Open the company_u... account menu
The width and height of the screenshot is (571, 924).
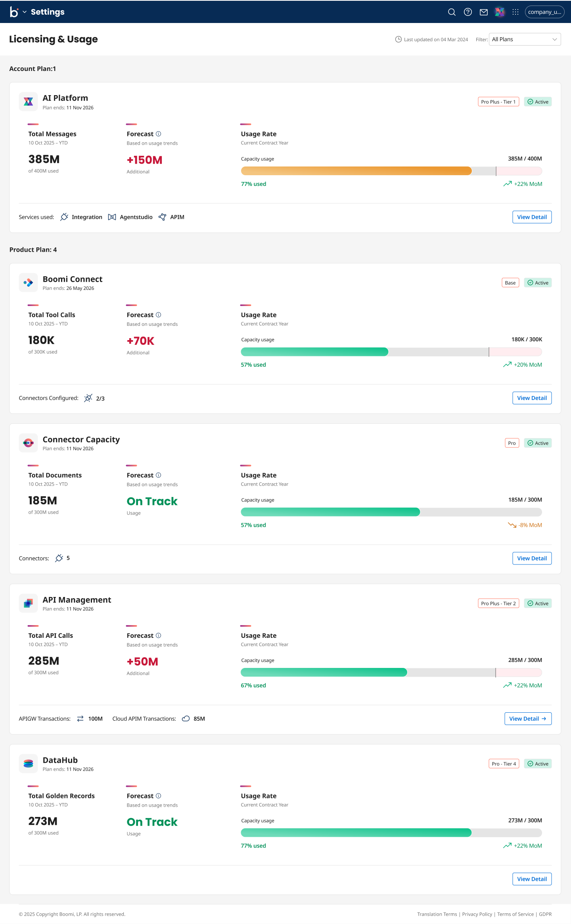click(x=544, y=12)
